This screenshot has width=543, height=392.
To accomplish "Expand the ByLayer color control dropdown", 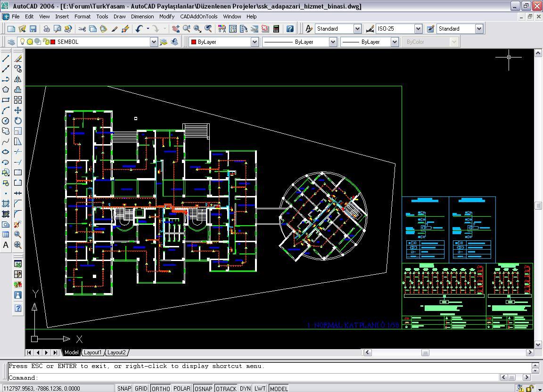I will 254,41.
